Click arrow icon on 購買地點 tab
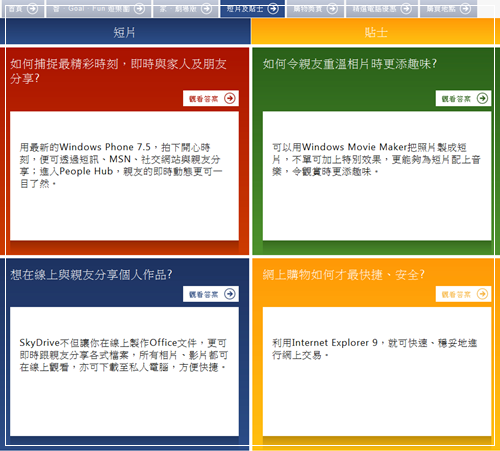 pyautogui.click(x=465, y=9)
